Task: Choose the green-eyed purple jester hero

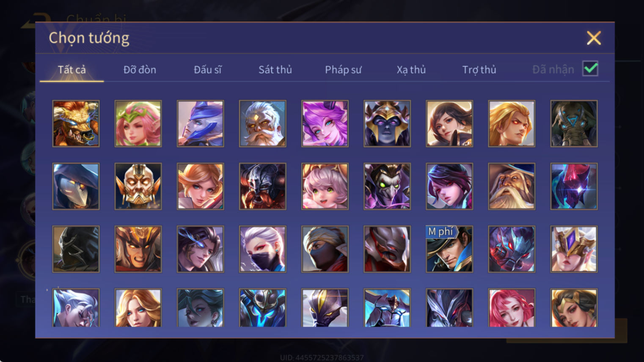Action: [x=387, y=186]
